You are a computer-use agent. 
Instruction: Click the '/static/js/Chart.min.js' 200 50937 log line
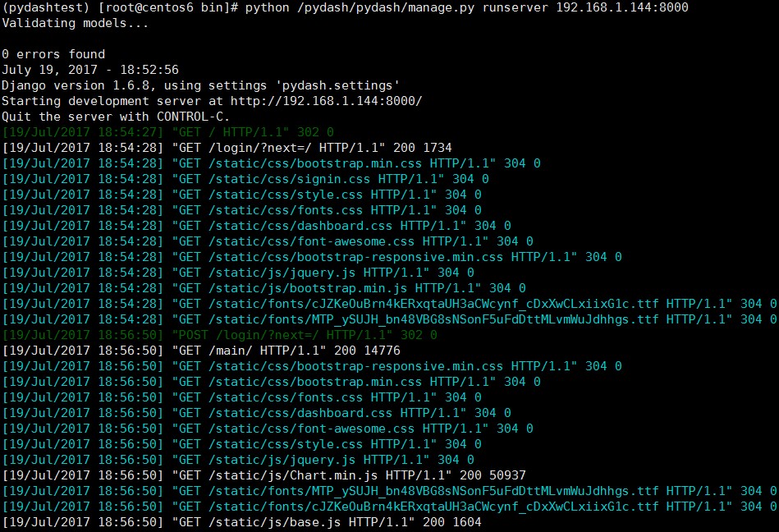(263, 476)
